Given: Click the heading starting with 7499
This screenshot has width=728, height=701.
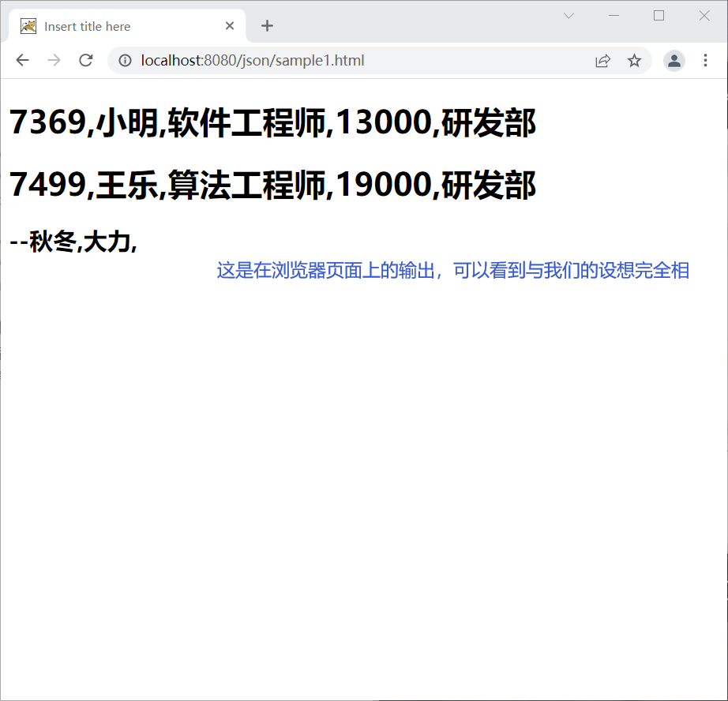Looking at the screenshot, I should [x=272, y=185].
